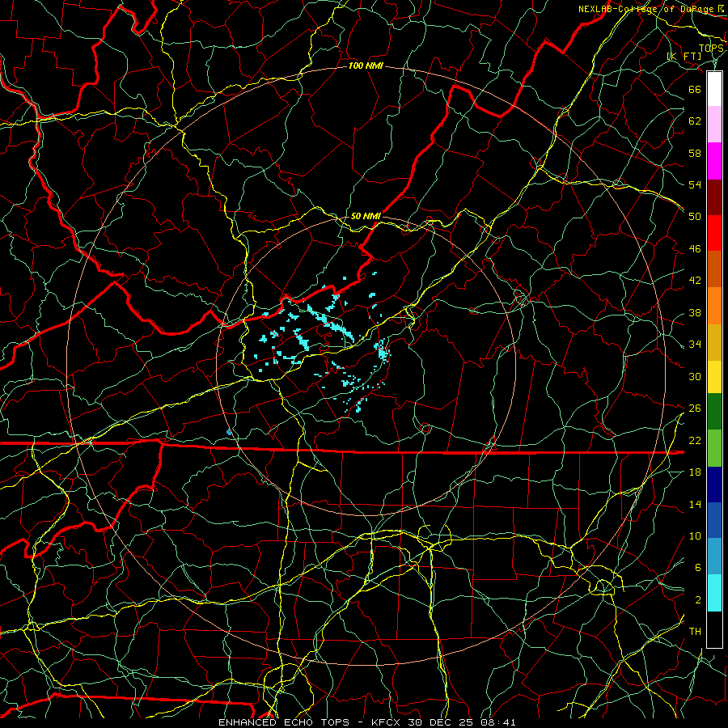The width and height of the screenshot is (728, 728).
Task: Click the '[K FT]' units label
Action: click(x=684, y=56)
